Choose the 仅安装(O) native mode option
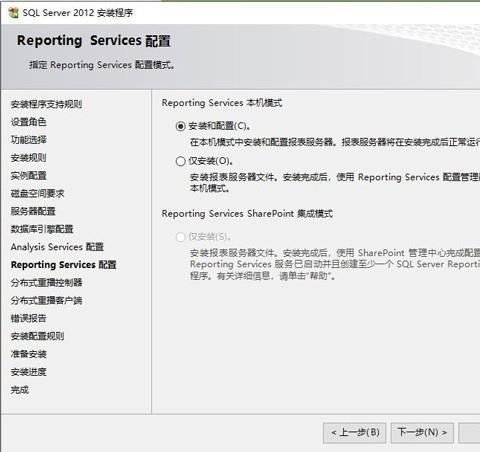The height and width of the screenshot is (452, 480). 180,161
